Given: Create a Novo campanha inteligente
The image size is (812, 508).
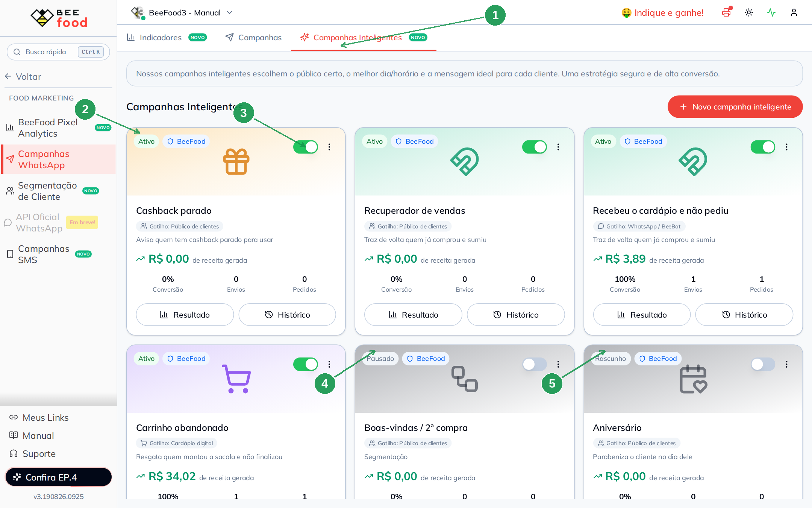Looking at the screenshot, I should coord(735,106).
